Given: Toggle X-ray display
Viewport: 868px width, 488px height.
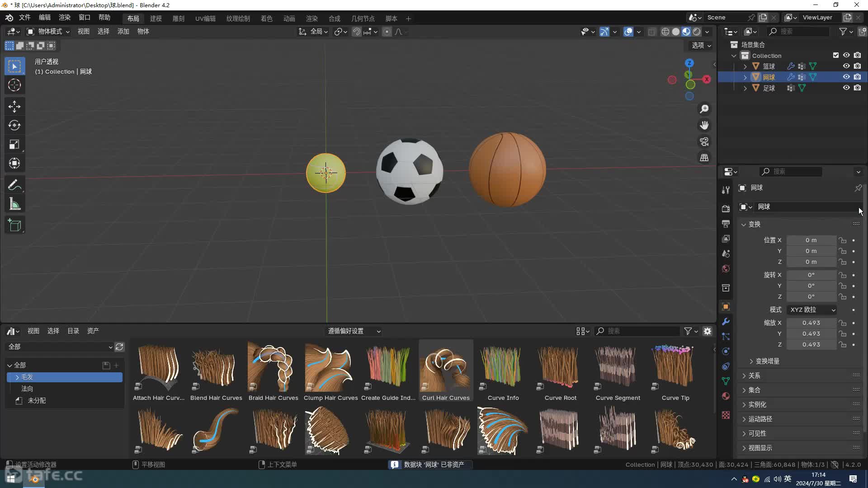Looking at the screenshot, I should coord(652,32).
